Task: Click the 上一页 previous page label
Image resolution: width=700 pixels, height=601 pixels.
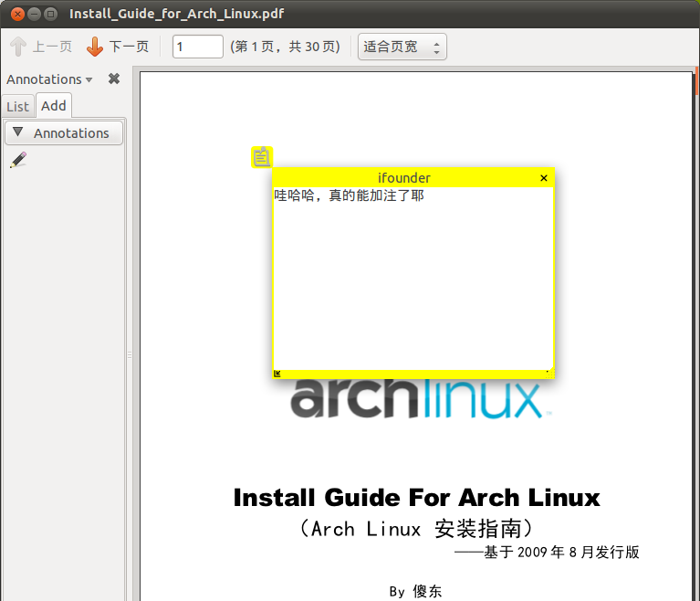Action: (52, 47)
